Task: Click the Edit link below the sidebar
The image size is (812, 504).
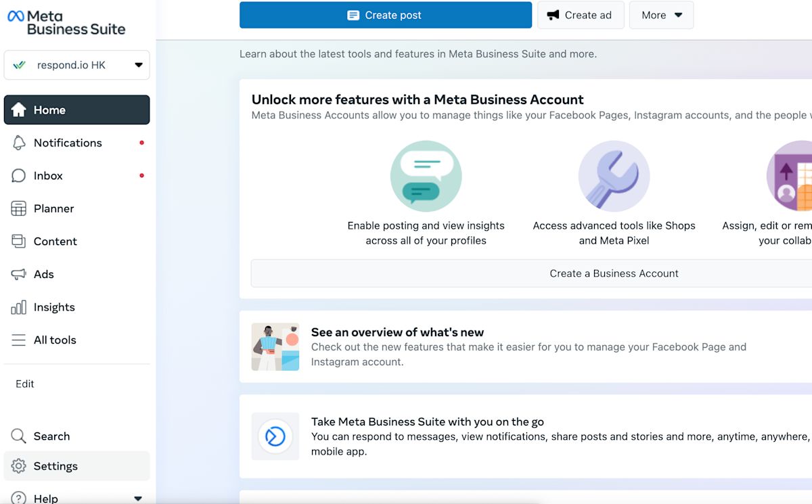Action: pyautogui.click(x=24, y=384)
